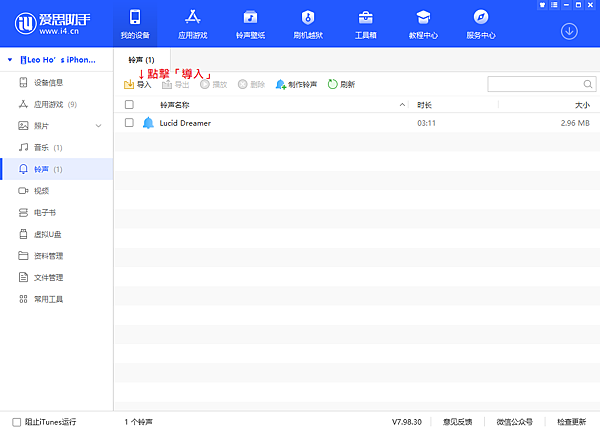Click the 2.96 MB size cell

click(x=575, y=123)
